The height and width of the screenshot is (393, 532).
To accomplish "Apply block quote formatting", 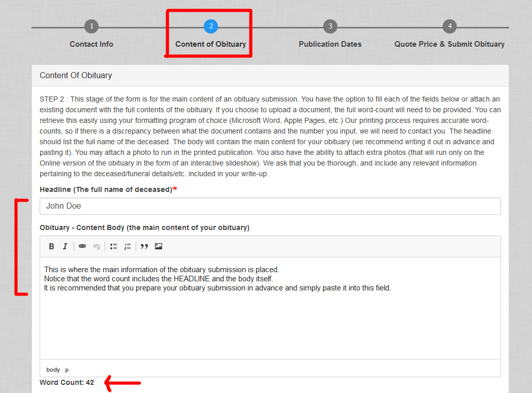I will pos(144,246).
